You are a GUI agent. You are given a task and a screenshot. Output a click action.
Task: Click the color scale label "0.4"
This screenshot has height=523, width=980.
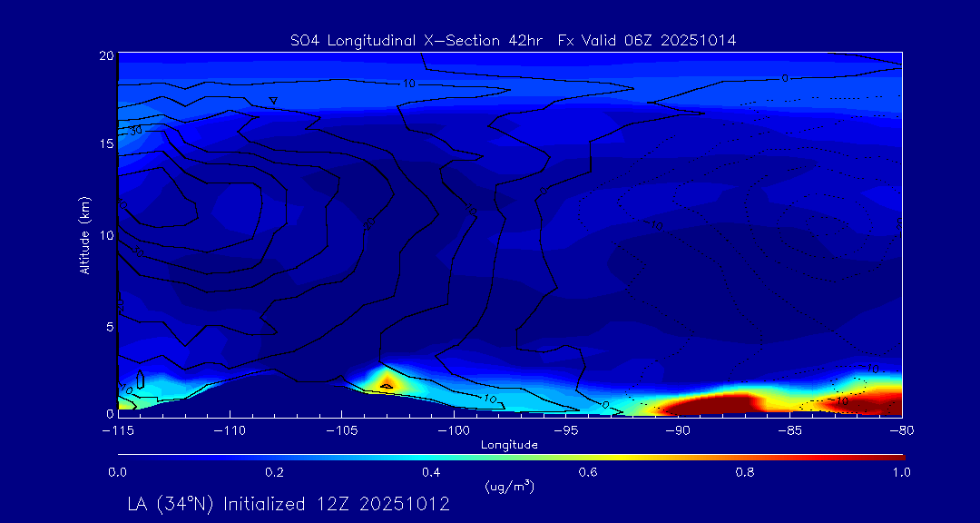[431, 473]
